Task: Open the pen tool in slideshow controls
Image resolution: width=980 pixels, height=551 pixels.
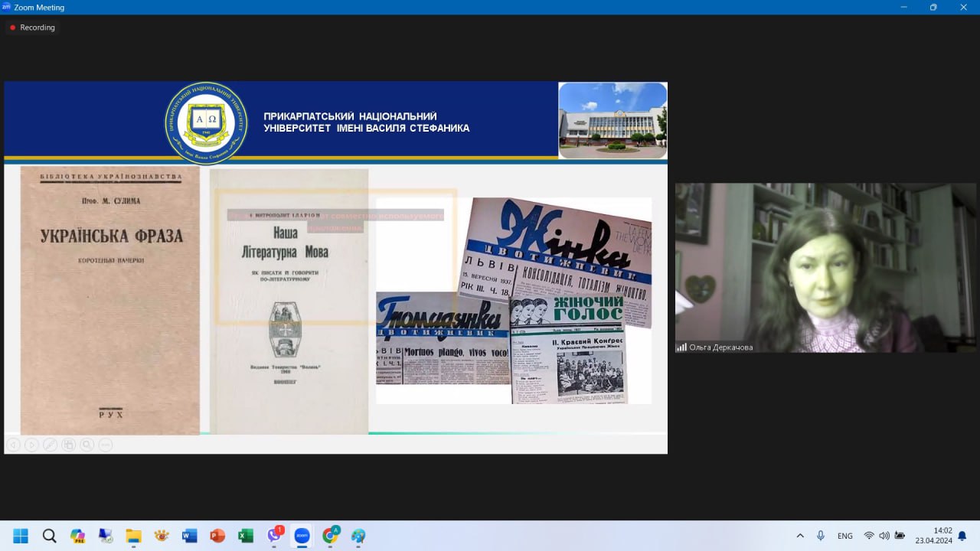Action: pos(50,445)
